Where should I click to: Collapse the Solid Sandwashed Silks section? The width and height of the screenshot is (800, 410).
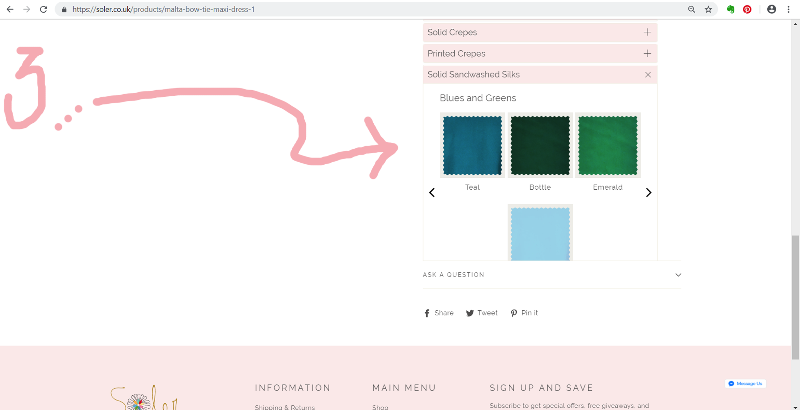pyautogui.click(x=540, y=74)
